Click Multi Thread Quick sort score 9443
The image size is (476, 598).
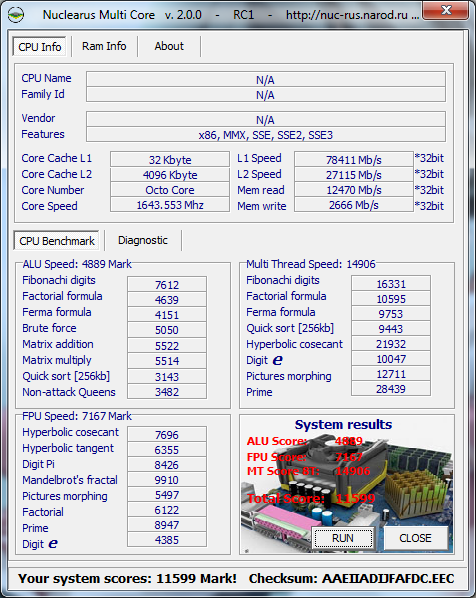[x=391, y=329]
